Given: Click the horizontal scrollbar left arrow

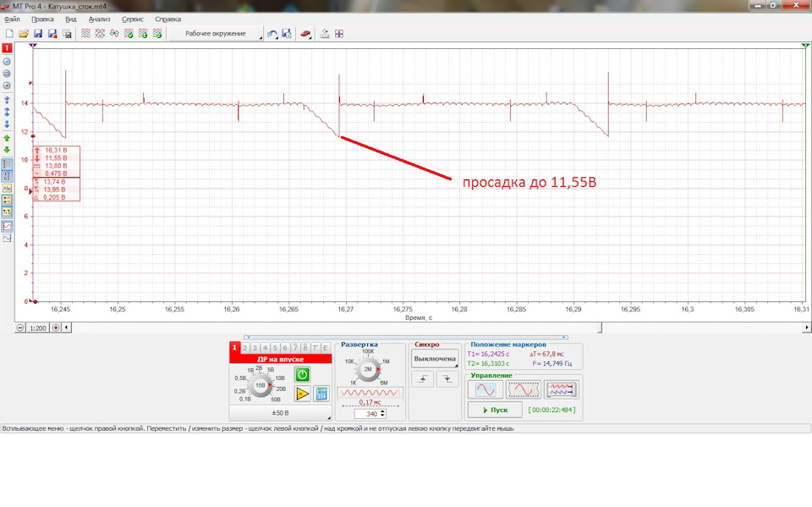Looking at the screenshot, I should click(x=66, y=328).
